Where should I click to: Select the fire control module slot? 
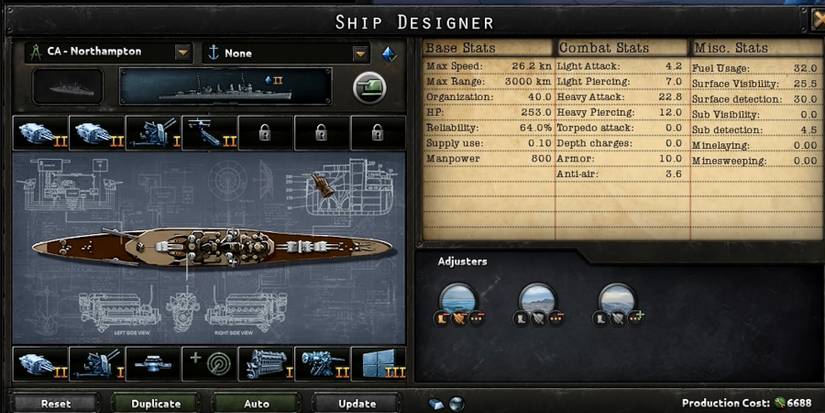(153, 364)
